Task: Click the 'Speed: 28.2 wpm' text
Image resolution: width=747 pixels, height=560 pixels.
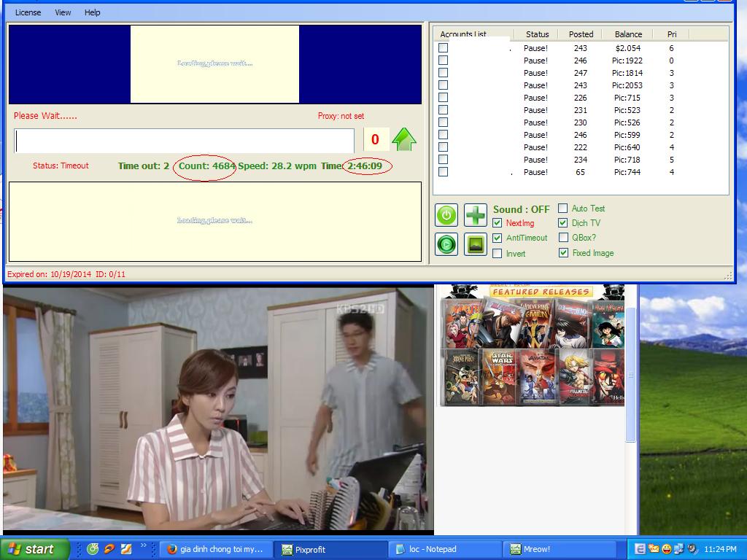Action: coord(277,166)
